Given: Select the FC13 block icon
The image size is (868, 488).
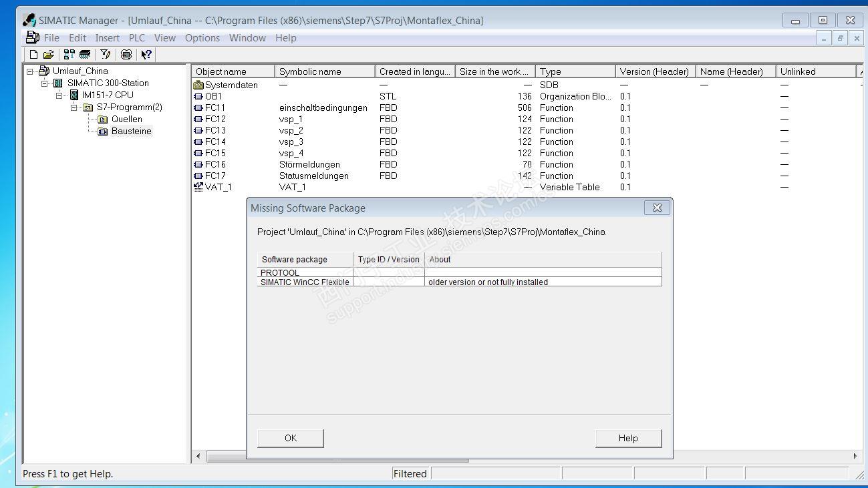Looking at the screenshot, I should [x=198, y=130].
